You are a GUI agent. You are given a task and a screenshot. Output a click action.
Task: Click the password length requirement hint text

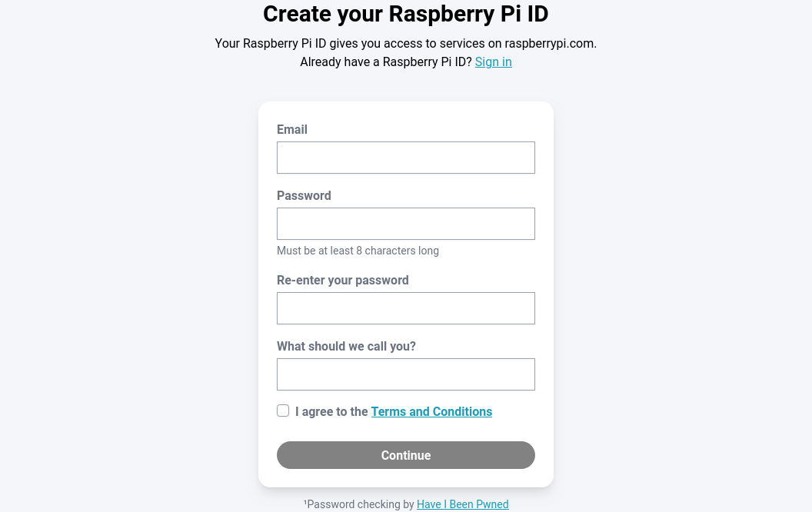pyautogui.click(x=358, y=250)
